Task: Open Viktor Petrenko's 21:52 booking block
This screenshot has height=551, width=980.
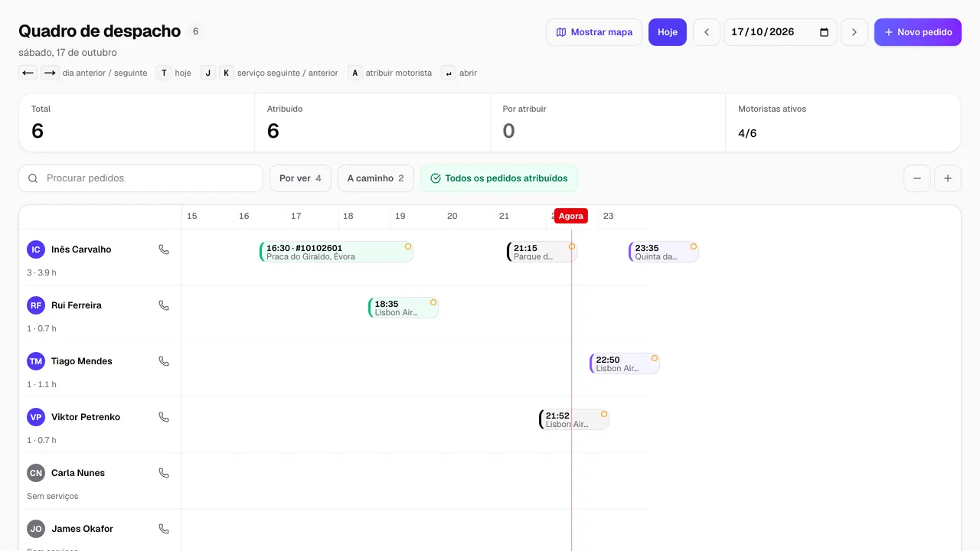Action: 574,419
